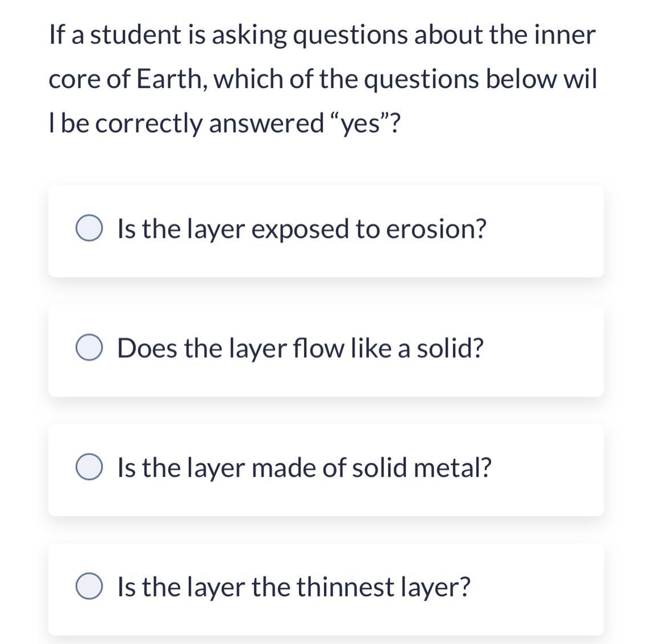This screenshot has width=665, height=644.
Task: Click the word 'answered' in the question text
Action: [266, 123]
